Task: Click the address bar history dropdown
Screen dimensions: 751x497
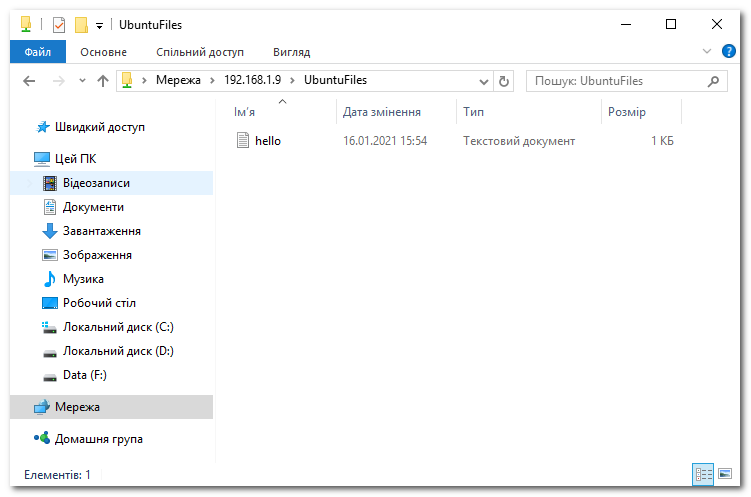Action: 483,81
